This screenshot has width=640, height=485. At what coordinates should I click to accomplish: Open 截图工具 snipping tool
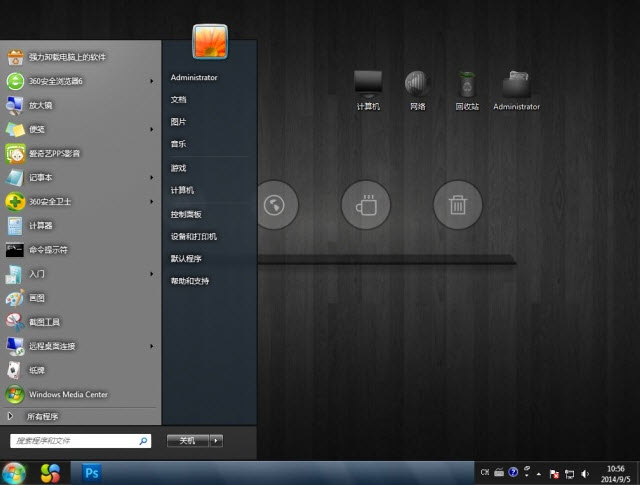[x=44, y=322]
